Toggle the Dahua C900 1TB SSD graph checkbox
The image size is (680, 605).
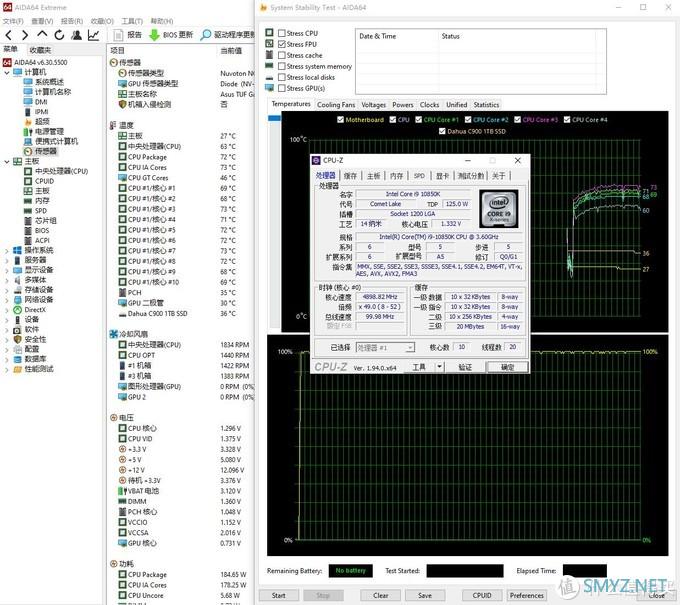442,131
